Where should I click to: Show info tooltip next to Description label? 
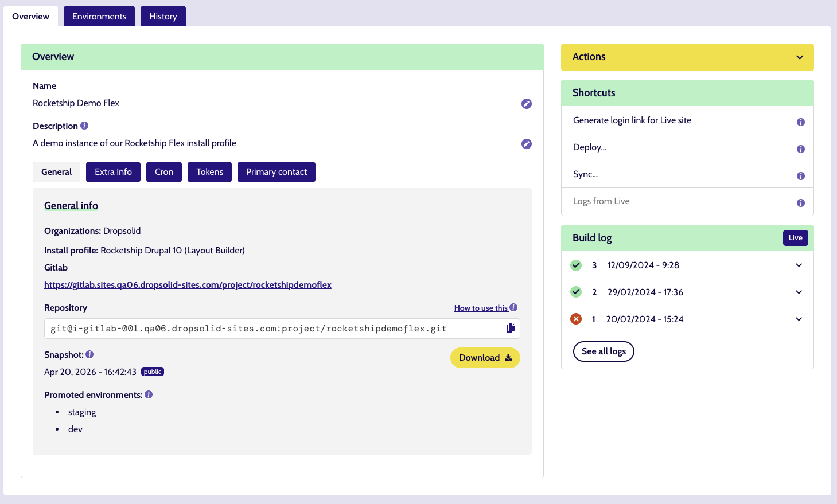[x=84, y=126]
